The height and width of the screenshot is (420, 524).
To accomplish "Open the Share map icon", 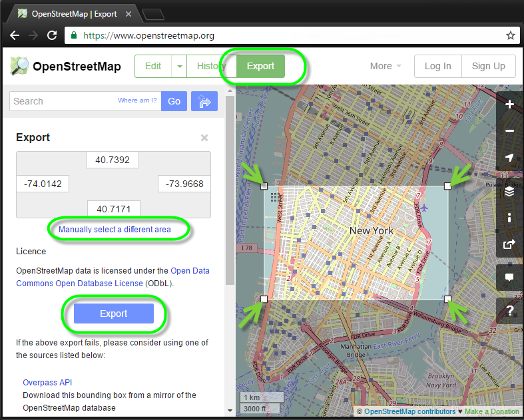I will pos(509,244).
